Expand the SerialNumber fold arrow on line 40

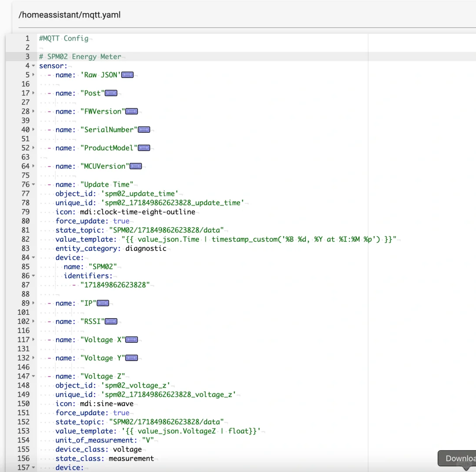pyautogui.click(x=33, y=130)
